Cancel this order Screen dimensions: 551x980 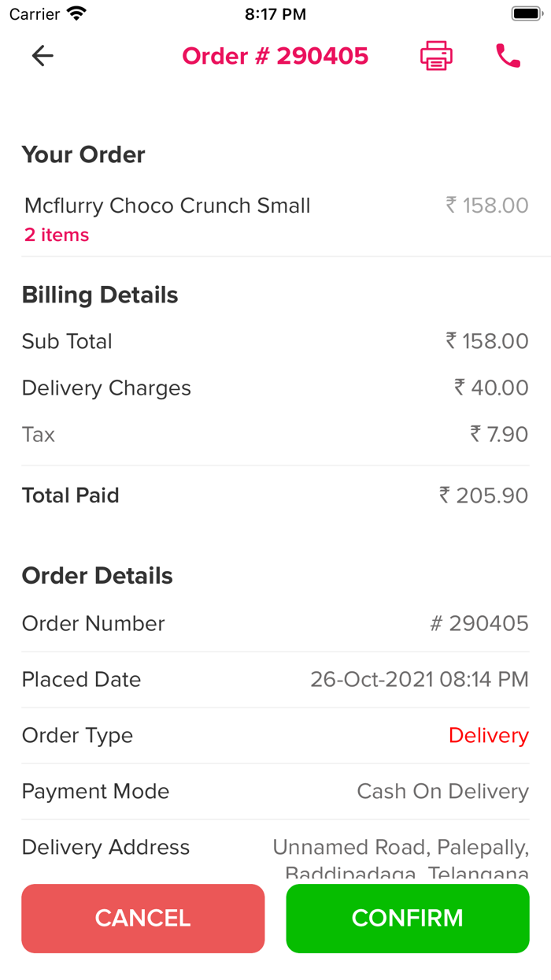tap(143, 918)
